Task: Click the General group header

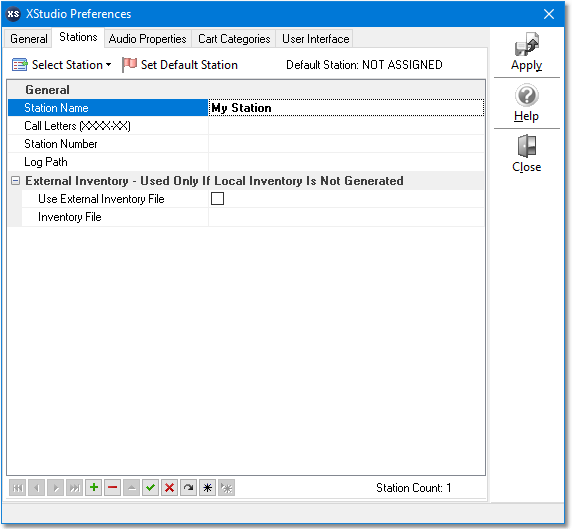Action: [x=246, y=90]
